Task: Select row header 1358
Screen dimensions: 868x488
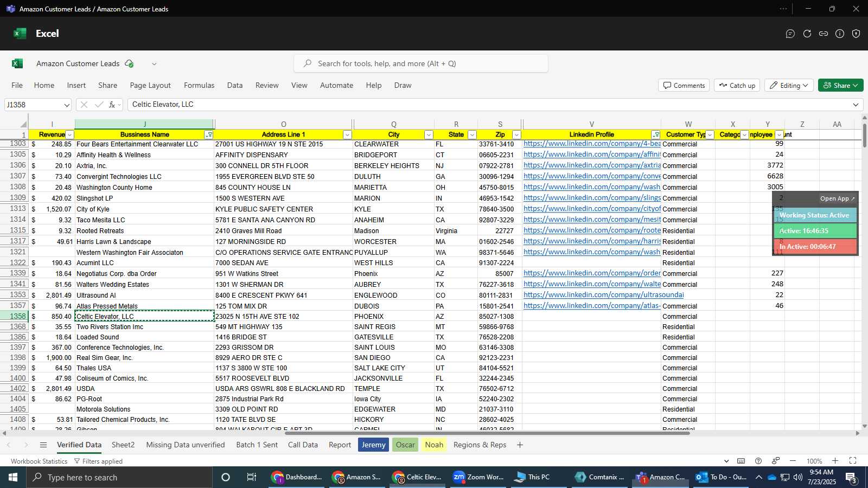Action: click(x=14, y=317)
